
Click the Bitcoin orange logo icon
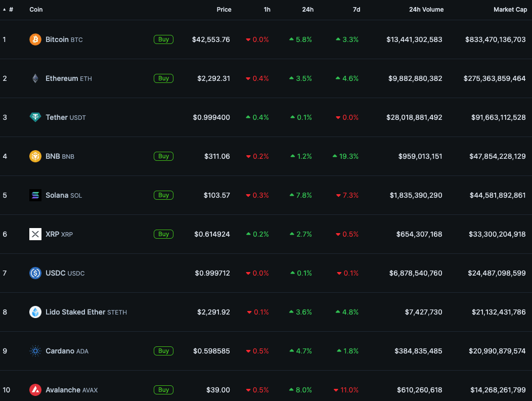coord(35,39)
